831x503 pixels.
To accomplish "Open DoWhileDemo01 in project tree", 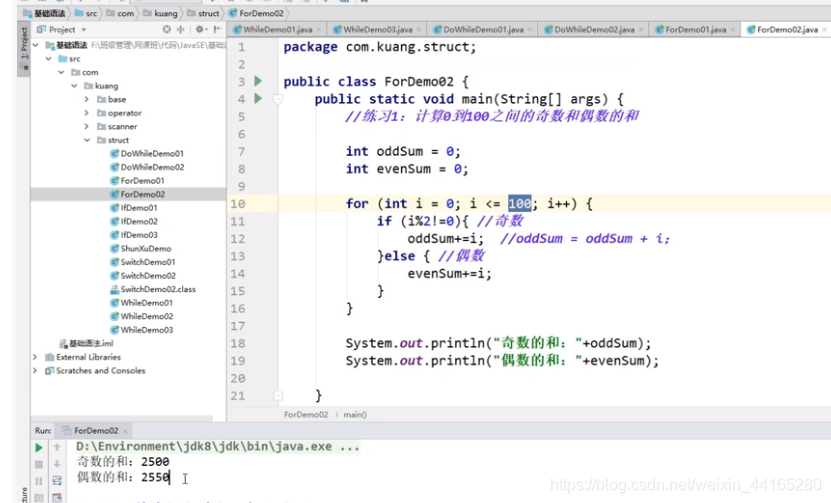I will tap(147, 154).
